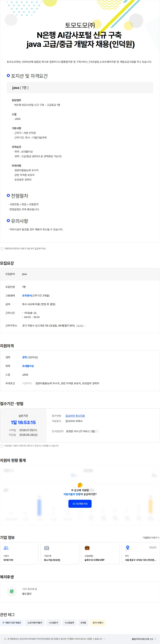Image resolution: width=160 pixels, height=644 pixels.
Task: Click chevron arrow after 근무지주소 지도보기
Action: point(86,325)
